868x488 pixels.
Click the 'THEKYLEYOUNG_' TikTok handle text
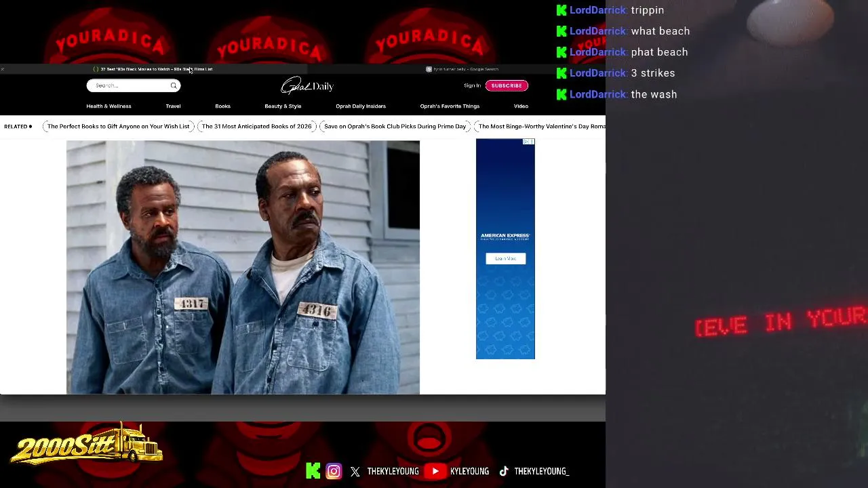[x=542, y=471]
